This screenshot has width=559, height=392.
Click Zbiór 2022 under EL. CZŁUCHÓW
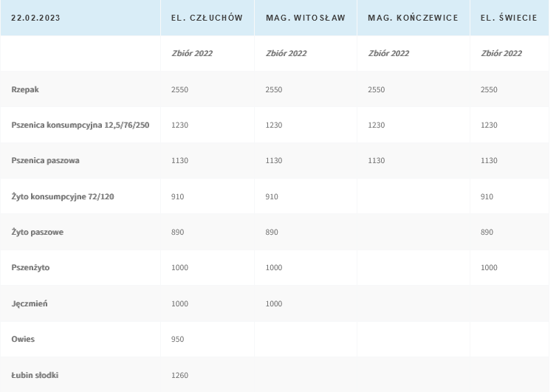point(192,53)
